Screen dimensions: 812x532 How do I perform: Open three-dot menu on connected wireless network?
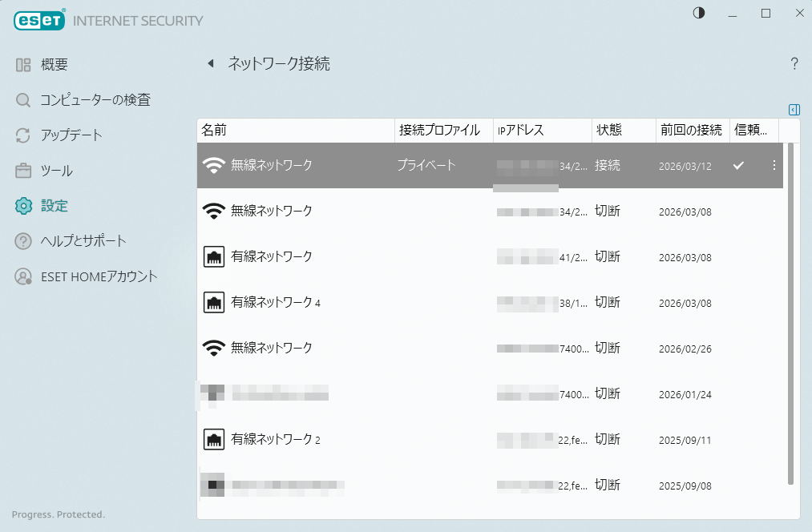click(774, 165)
